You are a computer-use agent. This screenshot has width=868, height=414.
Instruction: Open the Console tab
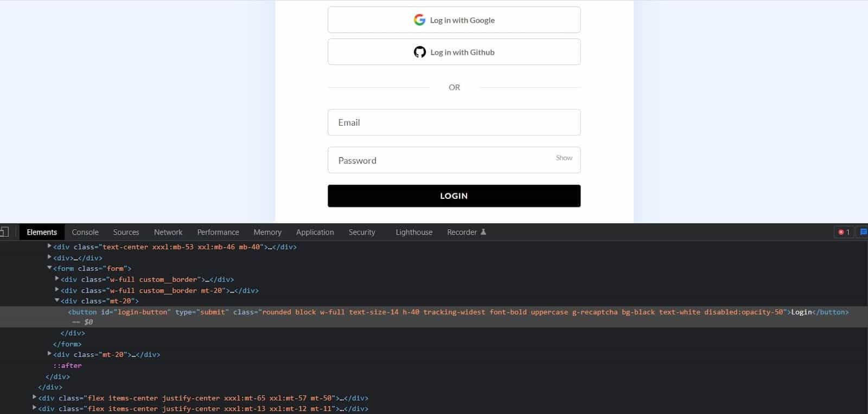tap(85, 232)
